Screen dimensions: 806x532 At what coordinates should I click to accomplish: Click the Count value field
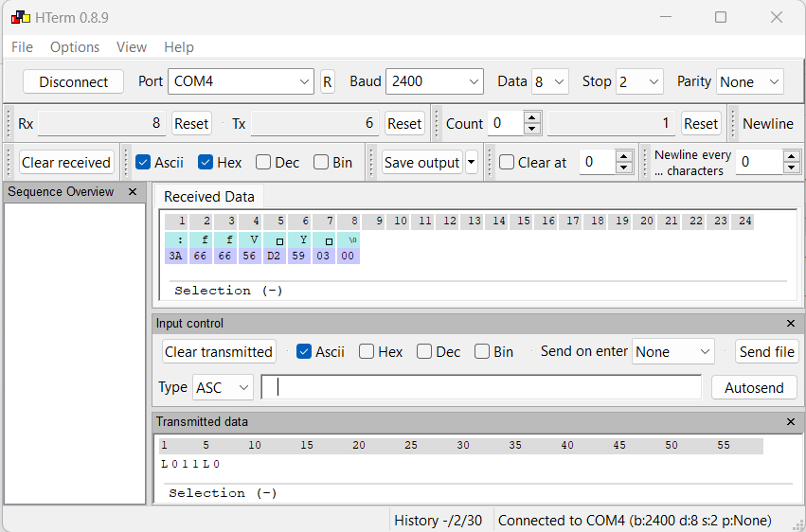tap(505, 123)
